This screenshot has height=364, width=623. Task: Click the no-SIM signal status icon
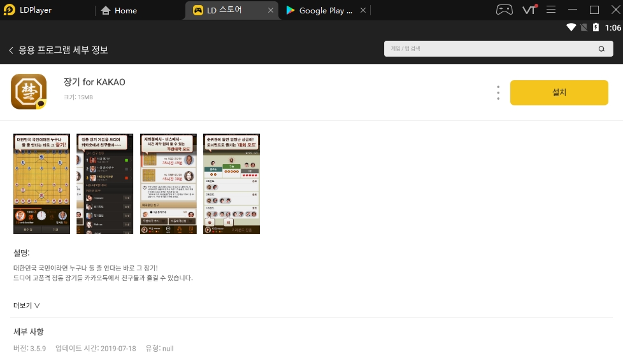tap(584, 27)
